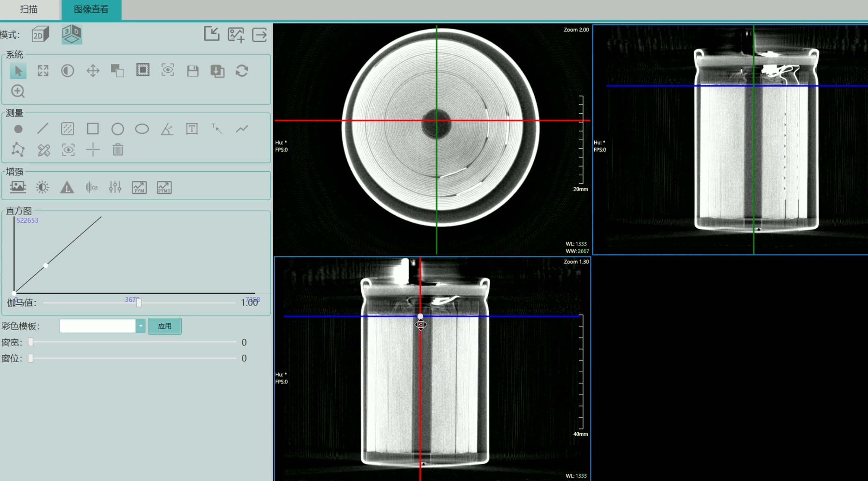868x481 pixels.
Task: Select the 2D mode cube icon
Action: coord(40,35)
